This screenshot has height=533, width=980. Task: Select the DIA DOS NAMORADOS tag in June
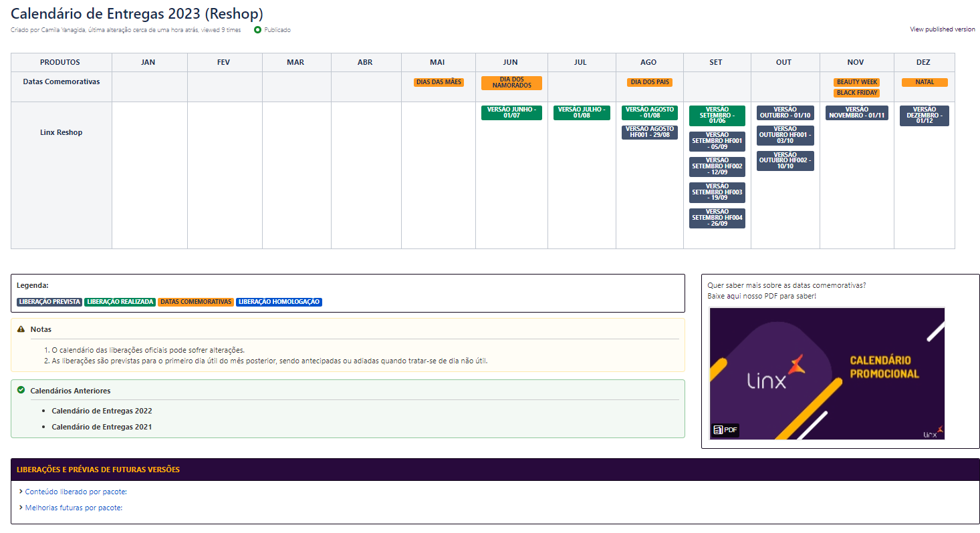click(511, 83)
